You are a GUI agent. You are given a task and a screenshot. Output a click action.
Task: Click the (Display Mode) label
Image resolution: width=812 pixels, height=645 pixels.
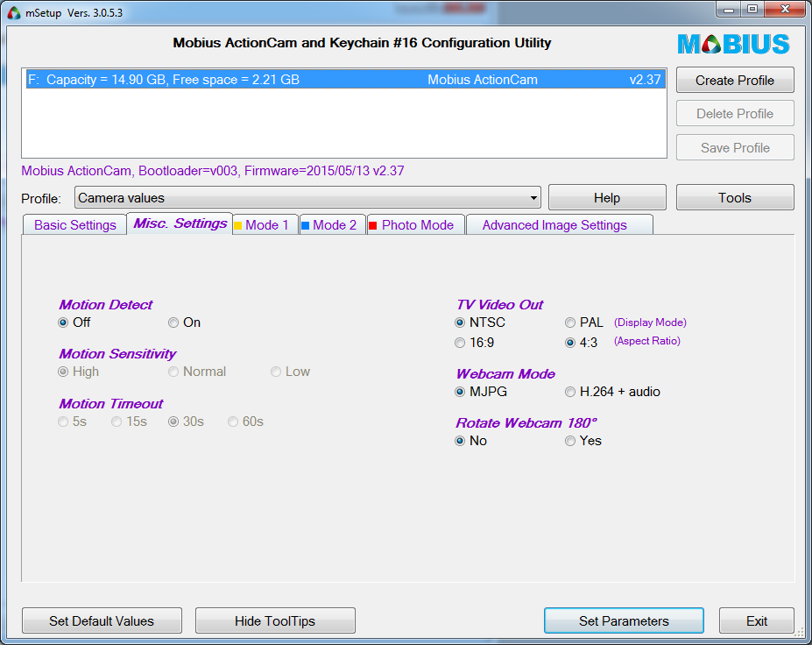[651, 322]
